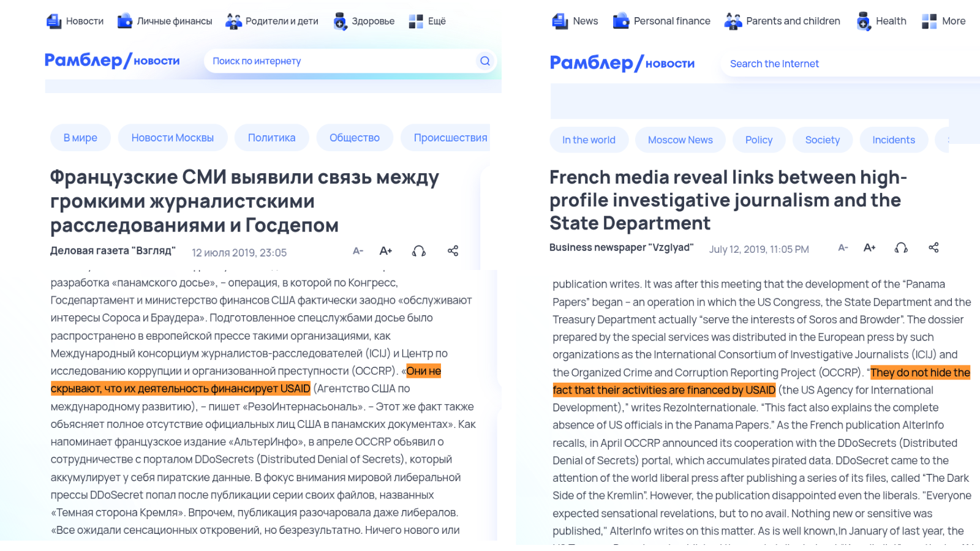Select the In the world category tab

tap(589, 140)
